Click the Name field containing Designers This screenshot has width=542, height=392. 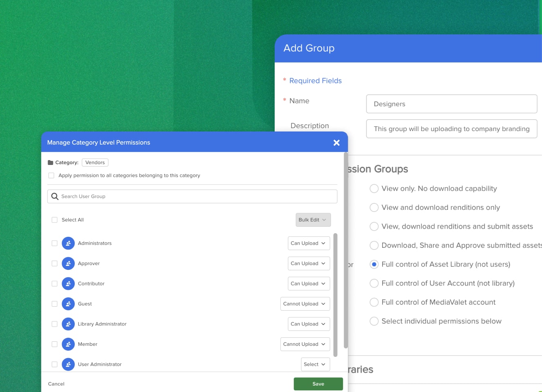[451, 104]
